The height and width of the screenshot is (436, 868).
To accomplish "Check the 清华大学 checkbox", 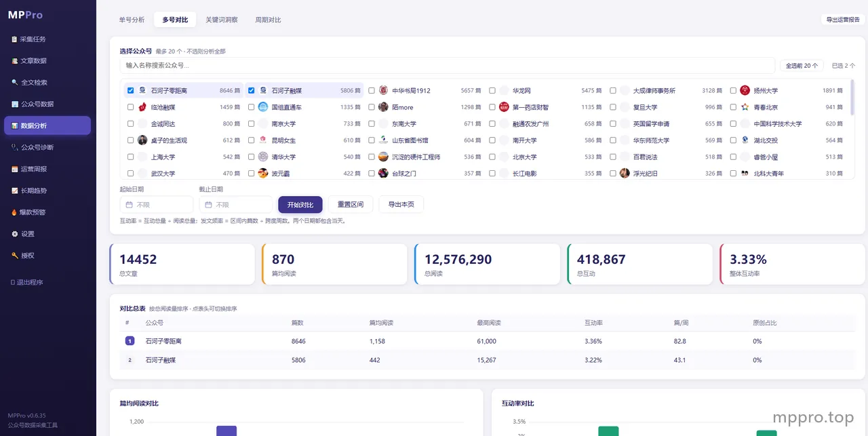I will click(251, 157).
